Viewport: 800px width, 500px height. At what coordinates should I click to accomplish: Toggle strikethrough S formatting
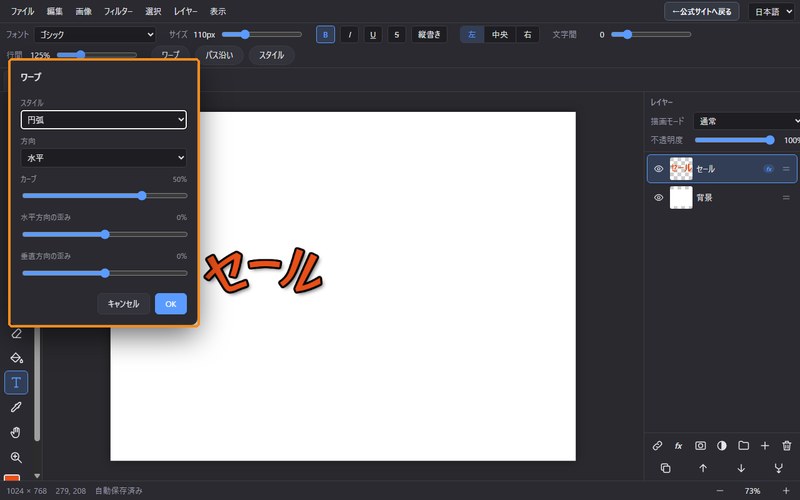396,35
